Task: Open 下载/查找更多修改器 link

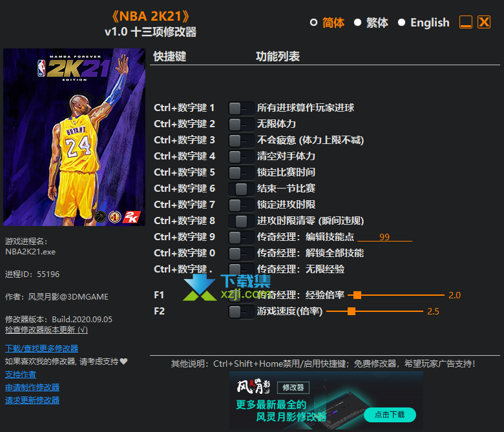Action: 41,349
